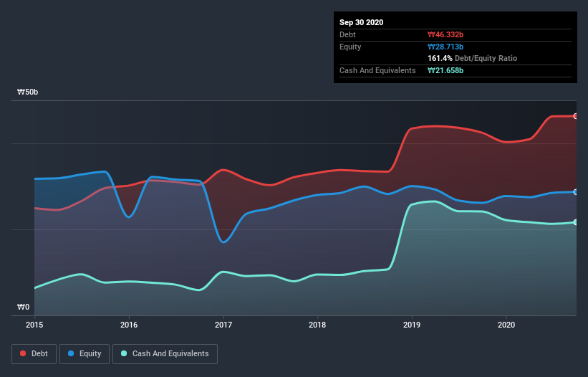Viewport: 588px width, 377px height.
Task: Click the ₩46.332b debt value
Action: coord(445,34)
